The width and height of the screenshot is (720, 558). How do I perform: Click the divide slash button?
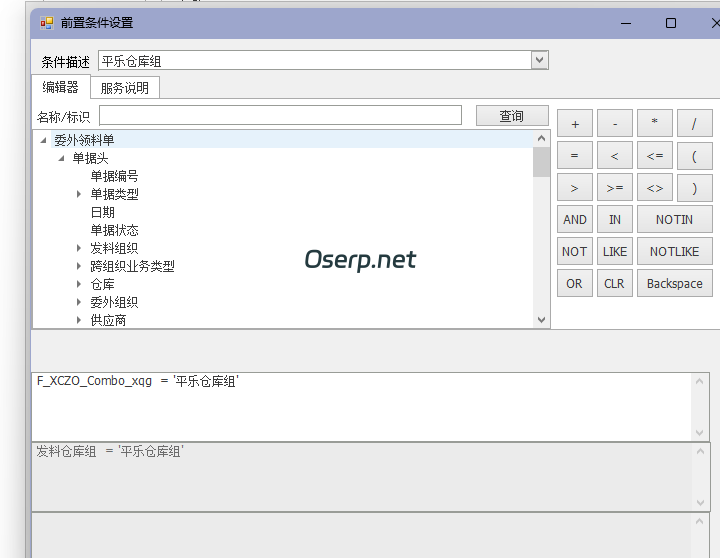point(695,124)
